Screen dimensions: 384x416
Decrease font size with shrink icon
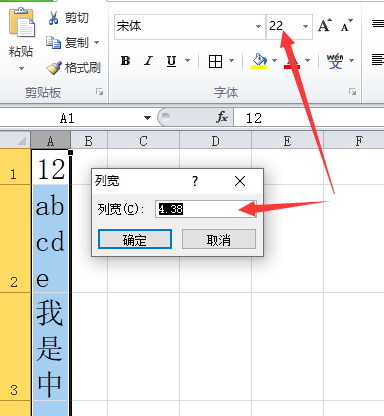pos(346,26)
